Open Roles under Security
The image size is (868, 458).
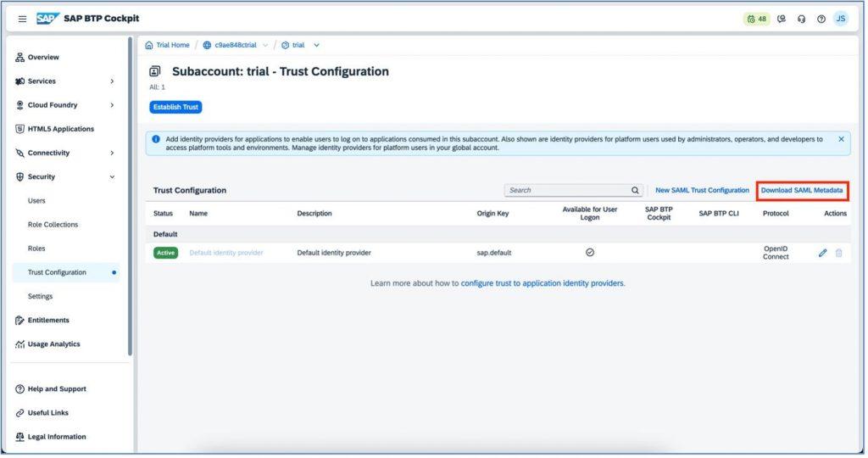[36, 249]
